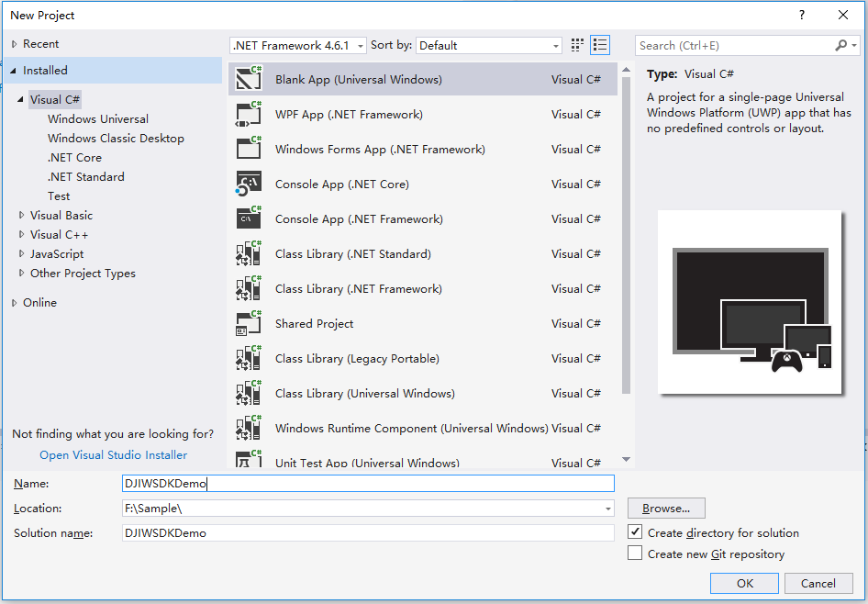The image size is (868, 604).
Task: Switch to medium icons list view
Action: 600,45
